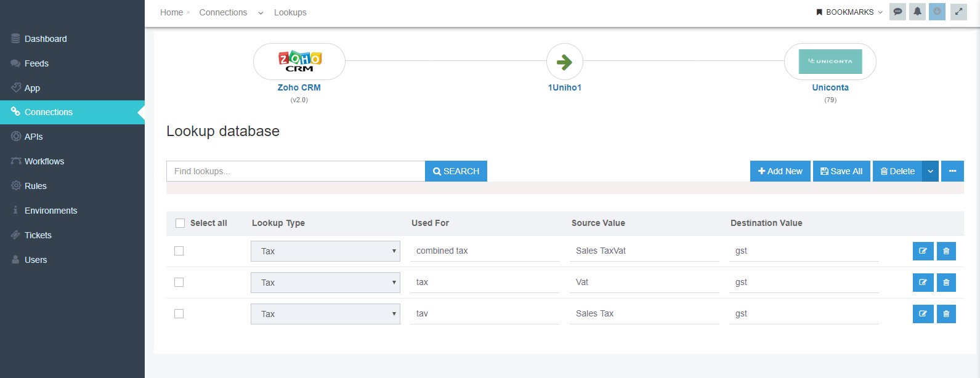Click the Lookups breadcrumb
The image size is (980, 378).
[290, 12]
